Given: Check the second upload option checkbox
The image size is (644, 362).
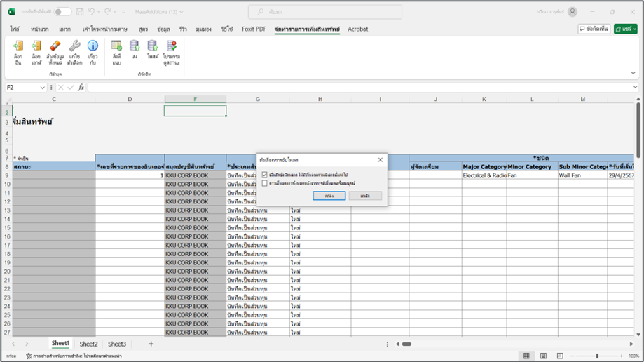Looking at the screenshot, I should [x=264, y=183].
